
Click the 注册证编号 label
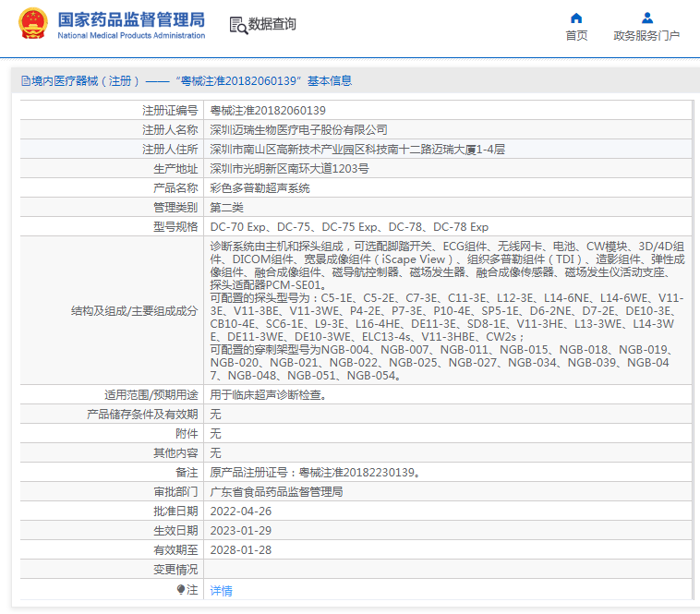pos(170,110)
